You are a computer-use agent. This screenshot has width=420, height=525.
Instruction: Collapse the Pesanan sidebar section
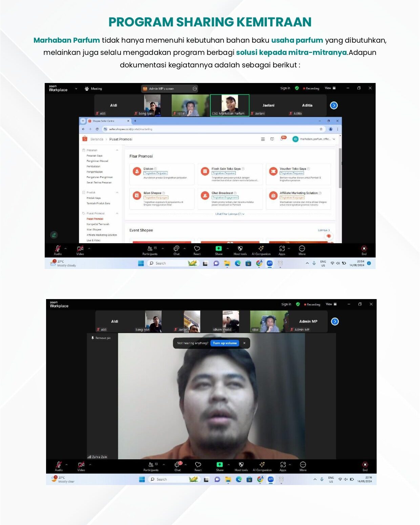(117, 150)
